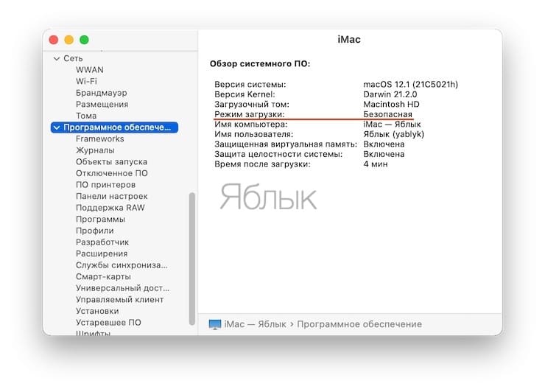
Task: Click the Версия системы label
Action: 250,85
